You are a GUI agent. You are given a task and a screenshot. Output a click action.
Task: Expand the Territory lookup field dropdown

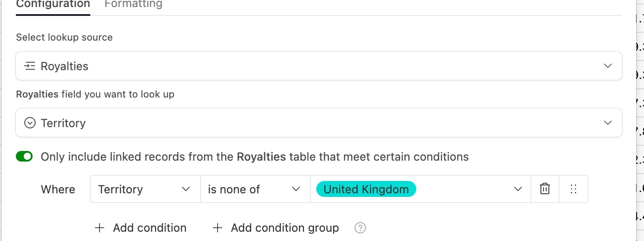pyautogui.click(x=607, y=123)
